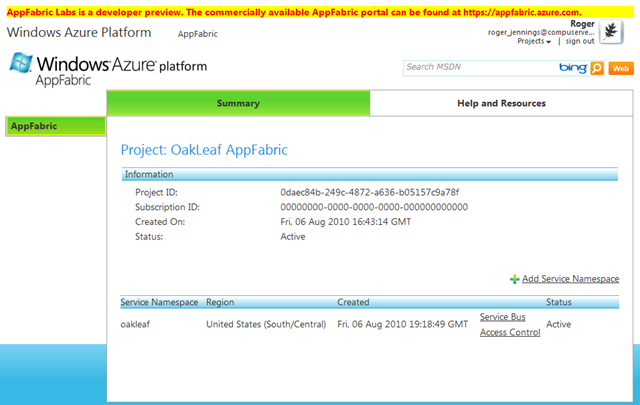This screenshot has height=405, width=640.
Task: Open the Service Bus link
Action: click(x=503, y=317)
